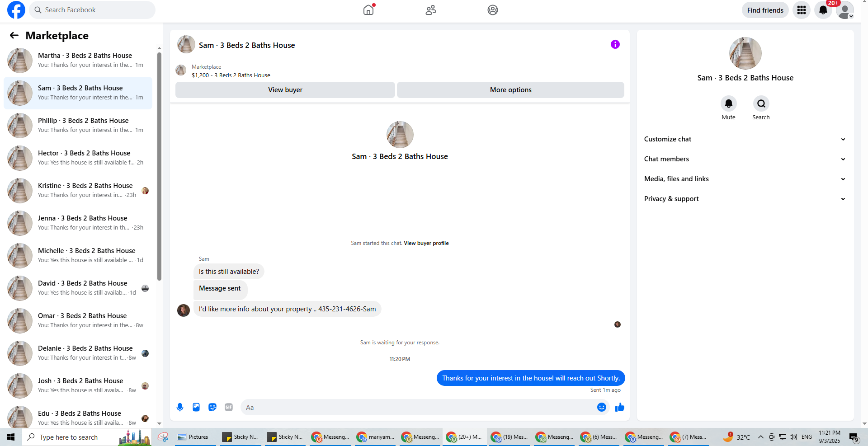Open the Martha conversation
868x446 pixels.
click(x=78, y=61)
